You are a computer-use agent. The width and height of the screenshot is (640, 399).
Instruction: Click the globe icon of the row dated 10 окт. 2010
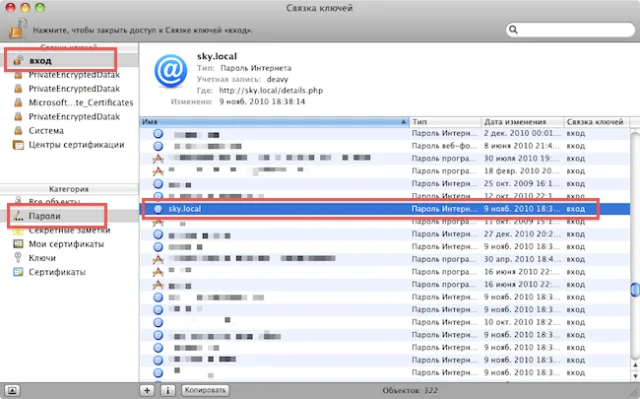(x=158, y=322)
